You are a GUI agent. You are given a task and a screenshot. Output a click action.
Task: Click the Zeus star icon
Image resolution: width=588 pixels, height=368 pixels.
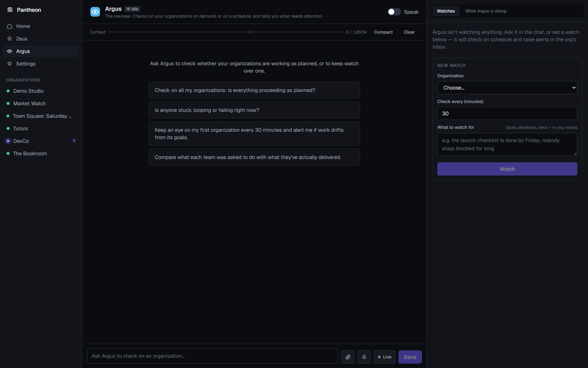pyautogui.click(x=10, y=39)
